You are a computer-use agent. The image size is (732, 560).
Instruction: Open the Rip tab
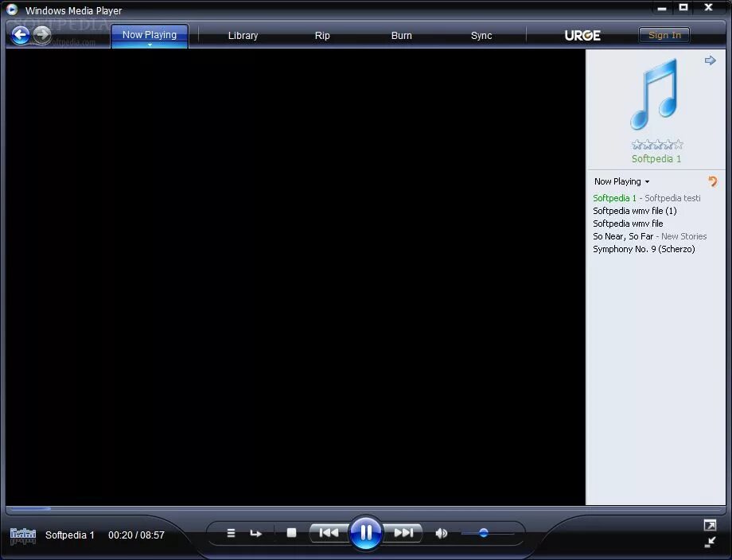322,36
